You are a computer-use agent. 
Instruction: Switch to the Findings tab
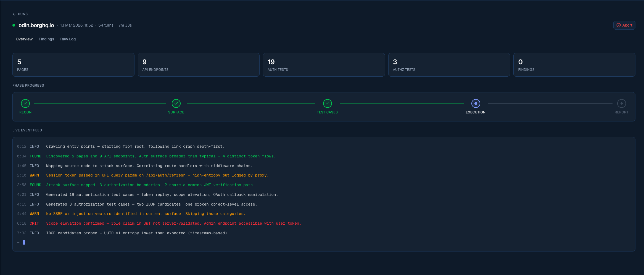coord(46,39)
